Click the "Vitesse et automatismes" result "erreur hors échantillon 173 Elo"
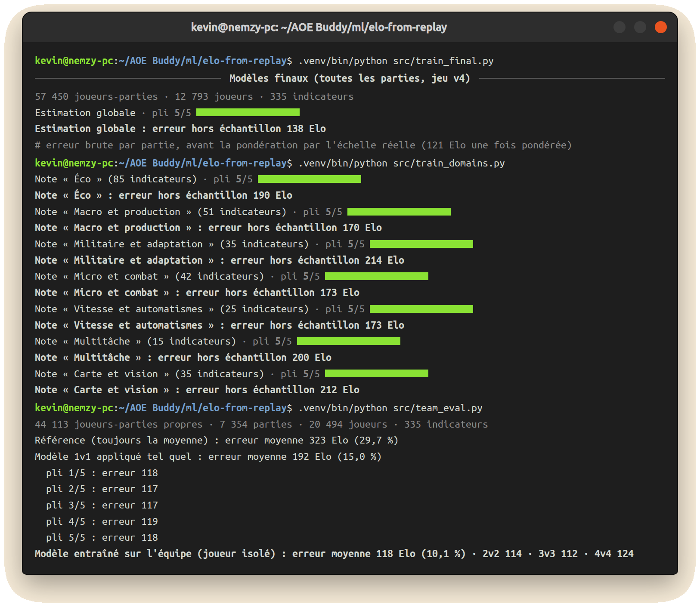 pos(317,325)
